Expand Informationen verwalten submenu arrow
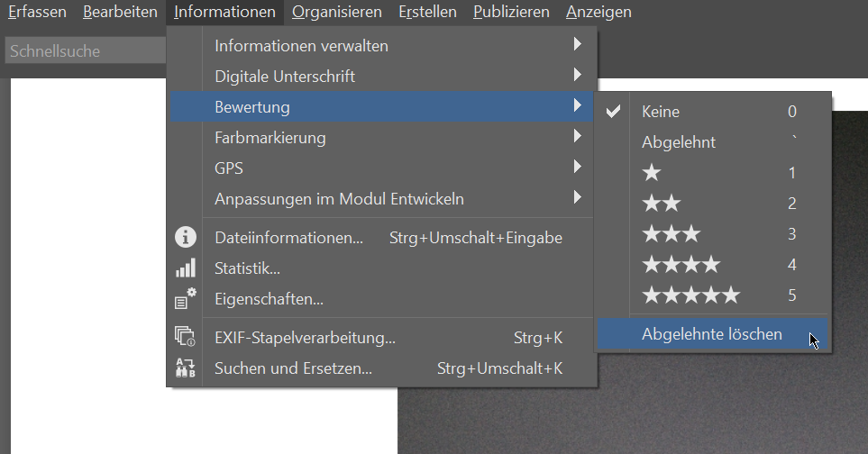Image resolution: width=868 pixels, height=454 pixels. pos(578,44)
